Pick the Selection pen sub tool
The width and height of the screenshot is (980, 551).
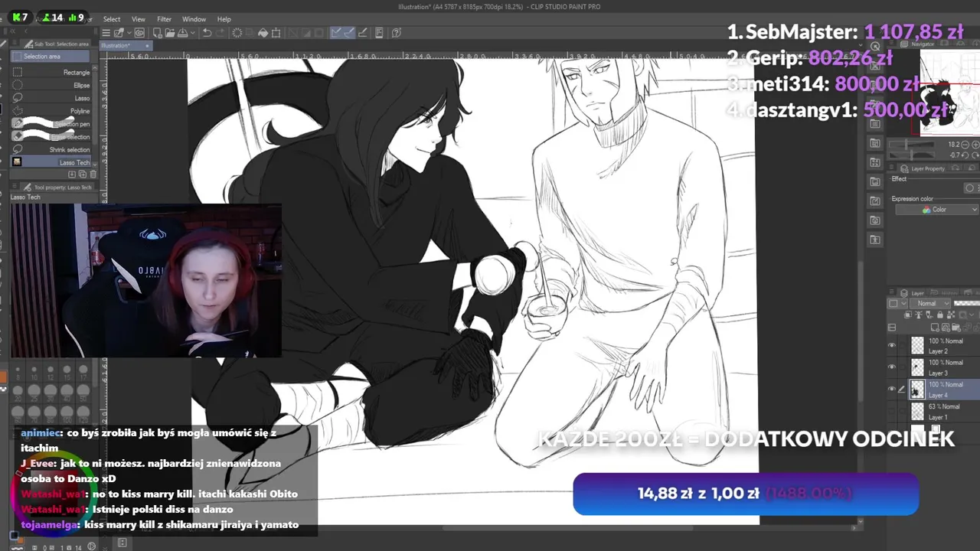point(51,124)
